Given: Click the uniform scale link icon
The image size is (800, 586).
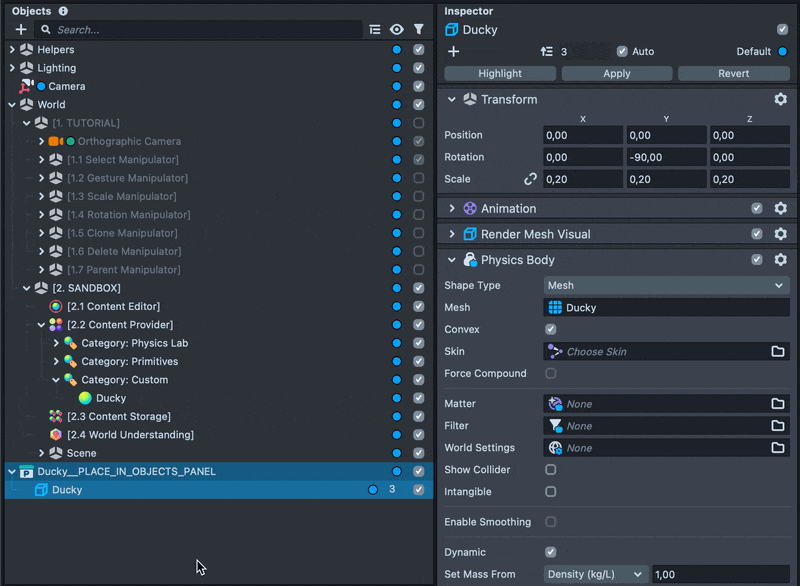Looking at the screenshot, I should pyautogui.click(x=530, y=179).
